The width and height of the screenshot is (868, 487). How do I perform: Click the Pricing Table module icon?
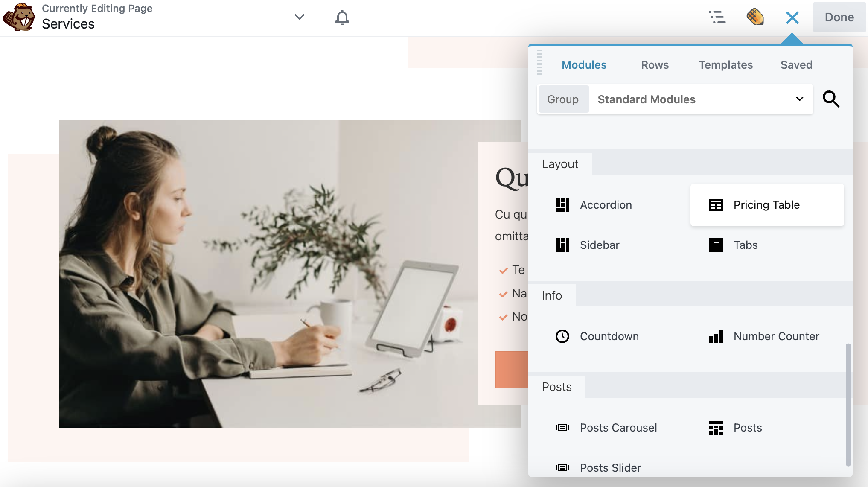click(x=715, y=204)
